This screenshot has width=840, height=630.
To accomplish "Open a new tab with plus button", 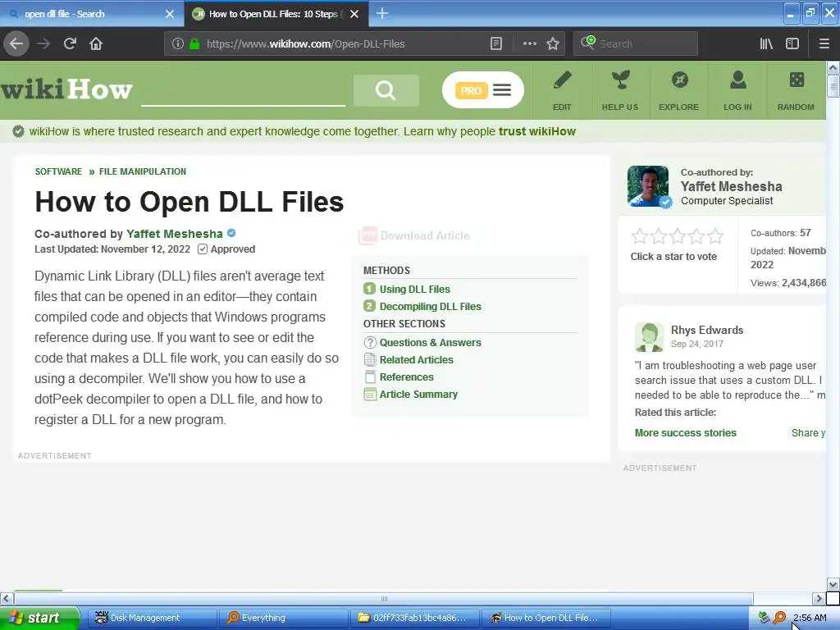I will pyautogui.click(x=382, y=13).
